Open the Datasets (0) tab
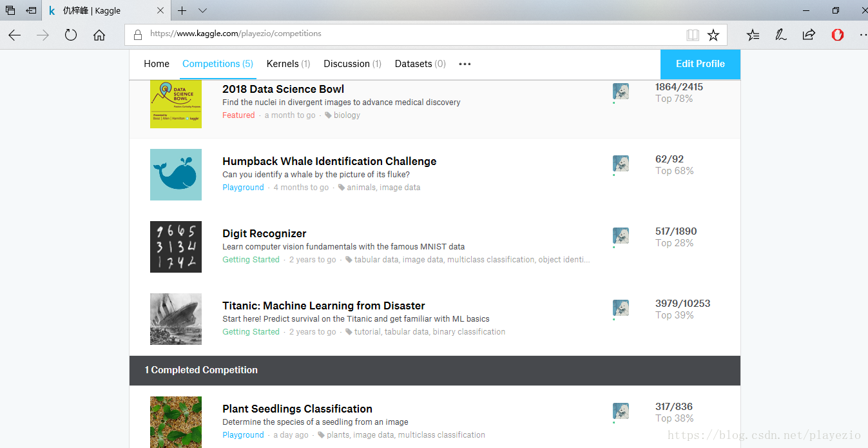Screen dimensions: 868x448 coord(420,64)
